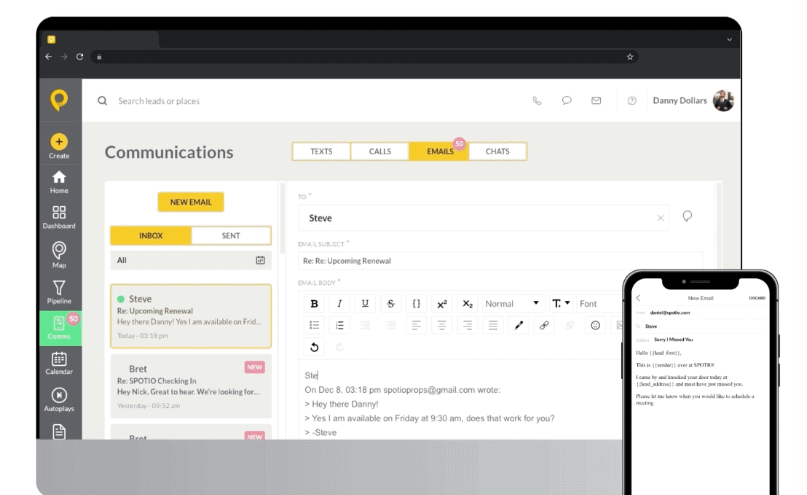
Task: Open the Font dropdown
Action: 600,304
